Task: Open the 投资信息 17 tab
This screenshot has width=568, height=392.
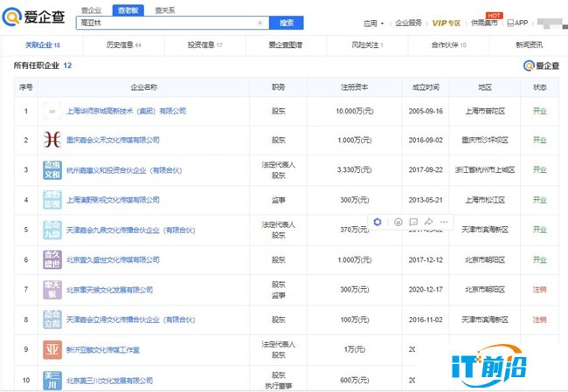Action: coord(205,45)
